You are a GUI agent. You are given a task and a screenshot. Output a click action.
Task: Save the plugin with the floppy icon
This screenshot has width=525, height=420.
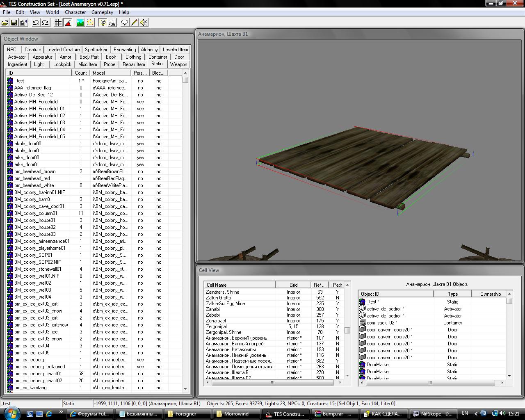[14, 23]
